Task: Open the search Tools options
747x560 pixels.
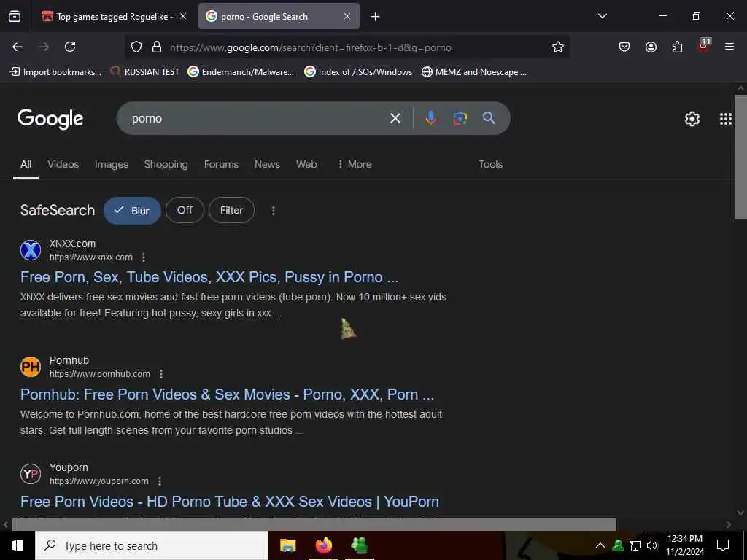Action: pos(491,164)
